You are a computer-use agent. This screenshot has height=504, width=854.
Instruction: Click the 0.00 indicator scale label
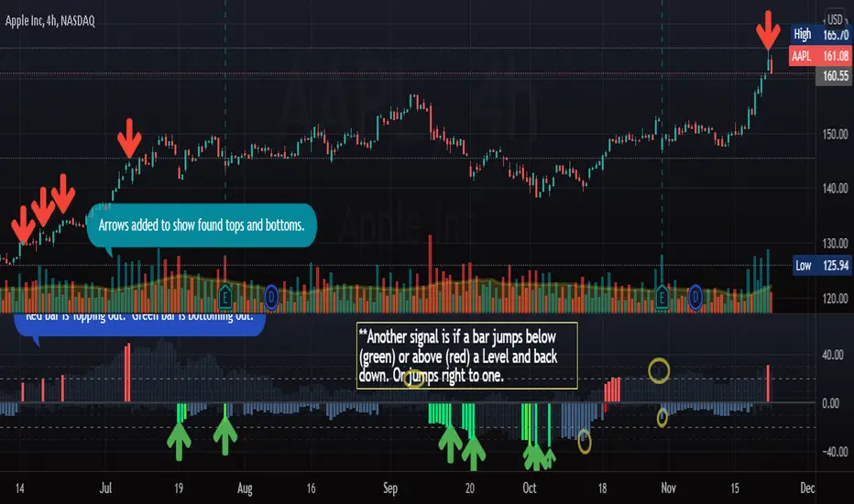coord(830,403)
